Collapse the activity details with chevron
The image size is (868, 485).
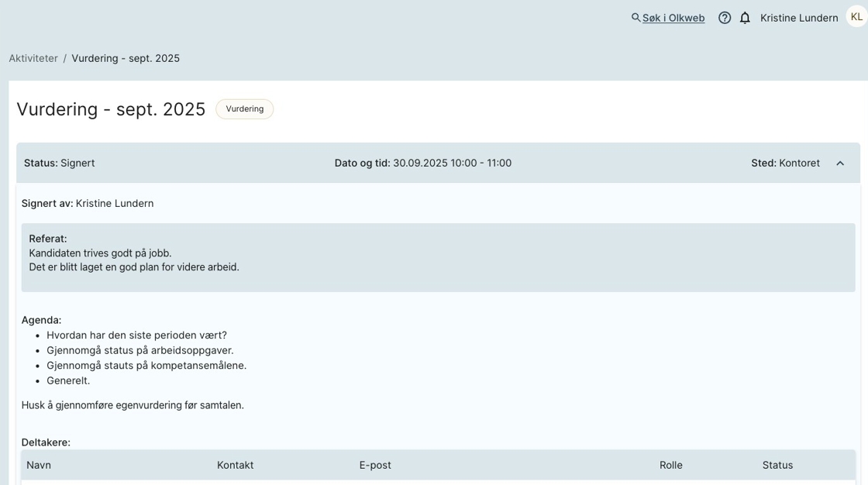[x=840, y=163]
